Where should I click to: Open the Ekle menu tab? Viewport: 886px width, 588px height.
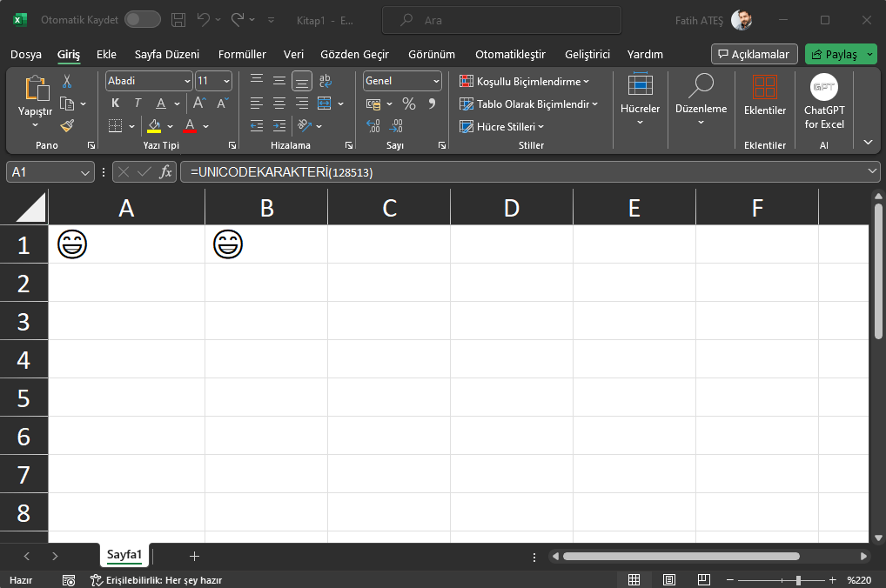coord(106,54)
